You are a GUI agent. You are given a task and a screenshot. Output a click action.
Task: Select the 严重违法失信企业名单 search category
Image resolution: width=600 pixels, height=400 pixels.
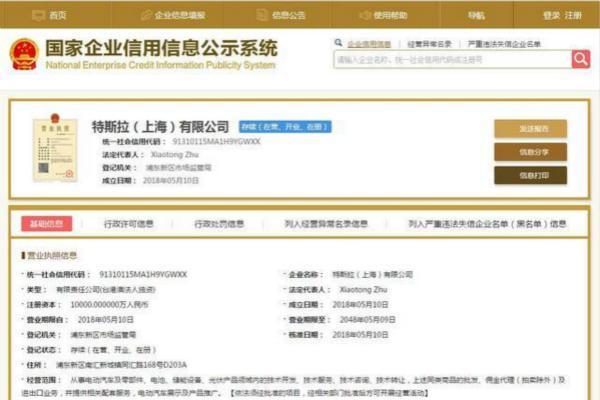[x=504, y=44]
